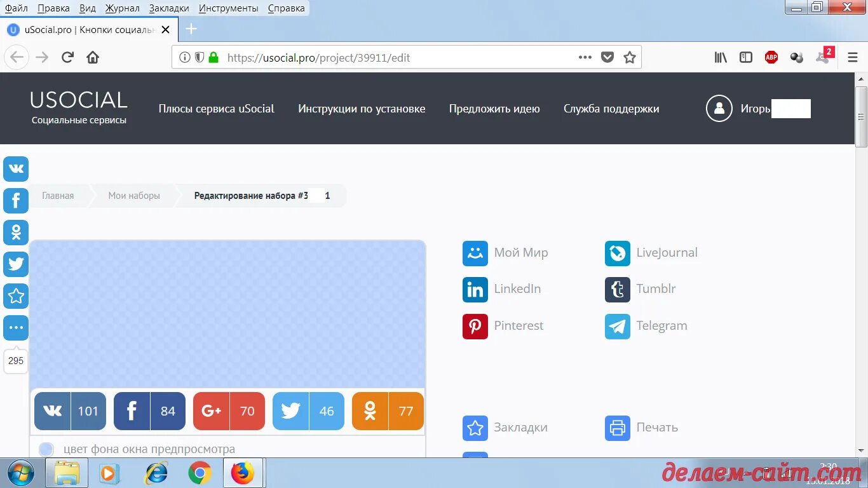
Task: Open Firefox hamburger menu
Action: tap(853, 57)
